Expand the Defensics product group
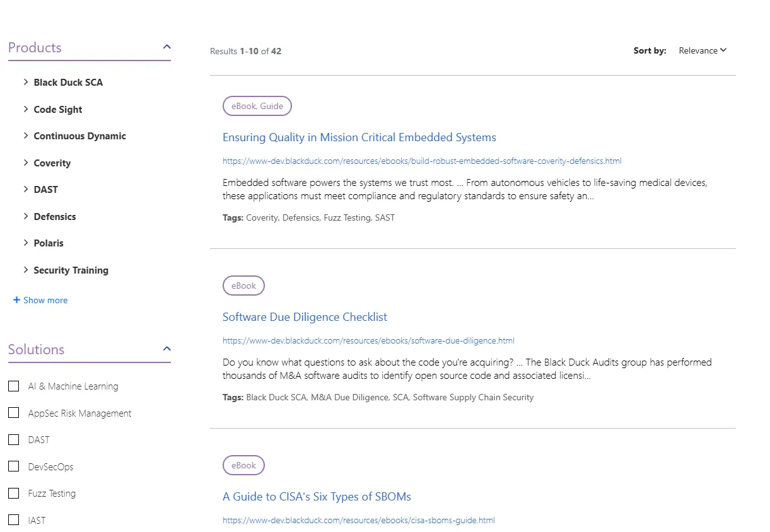This screenshot has width=770, height=532. 26,216
